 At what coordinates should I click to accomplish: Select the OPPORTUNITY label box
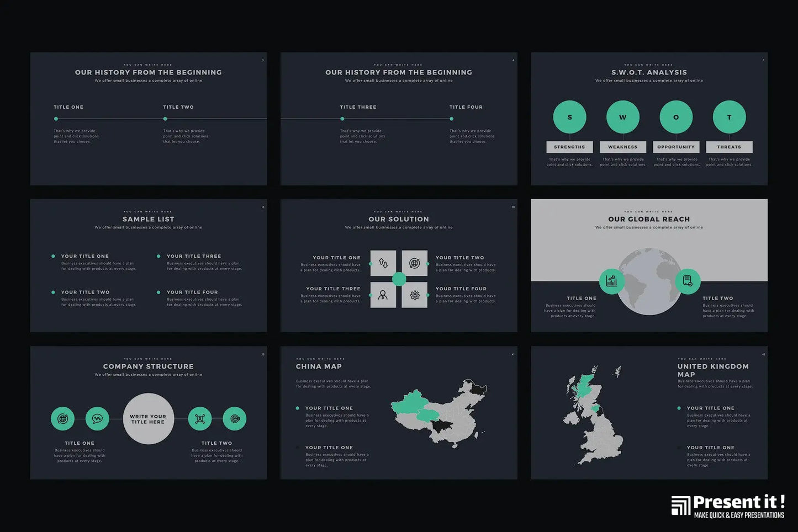[x=676, y=147]
